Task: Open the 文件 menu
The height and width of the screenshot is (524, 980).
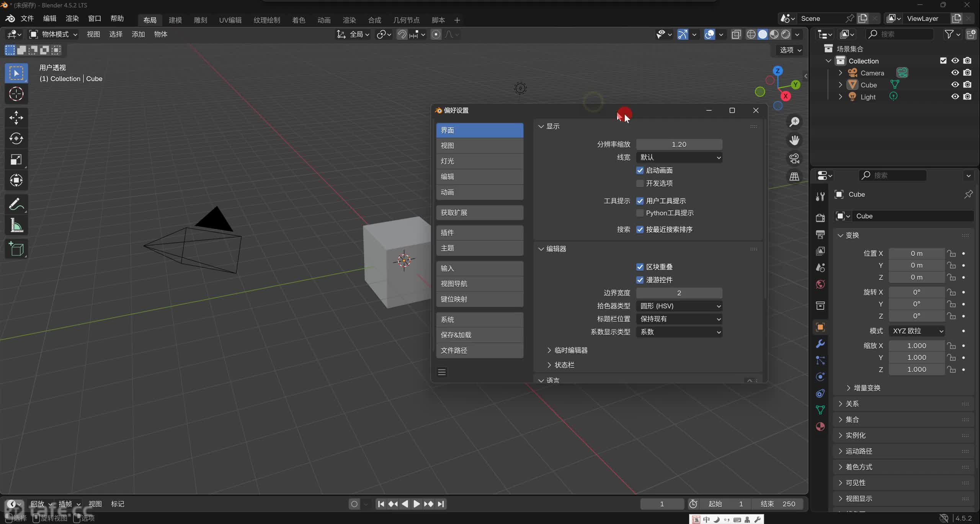Action: [x=27, y=18]
